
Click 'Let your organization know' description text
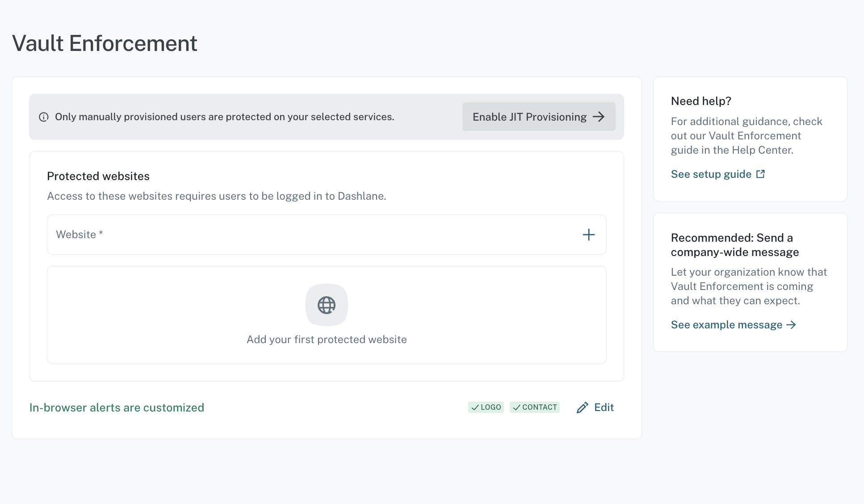tap(749, 286)
